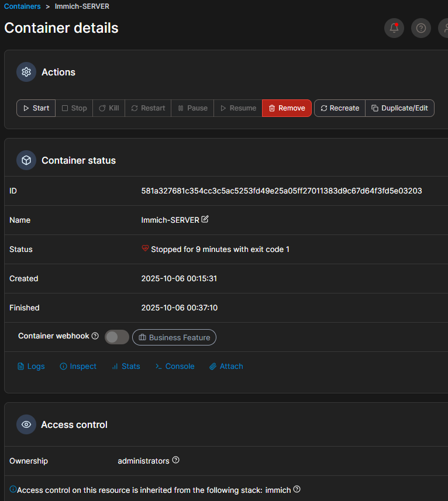Click the help icon after immich stack name

click(x=297, y=489)
